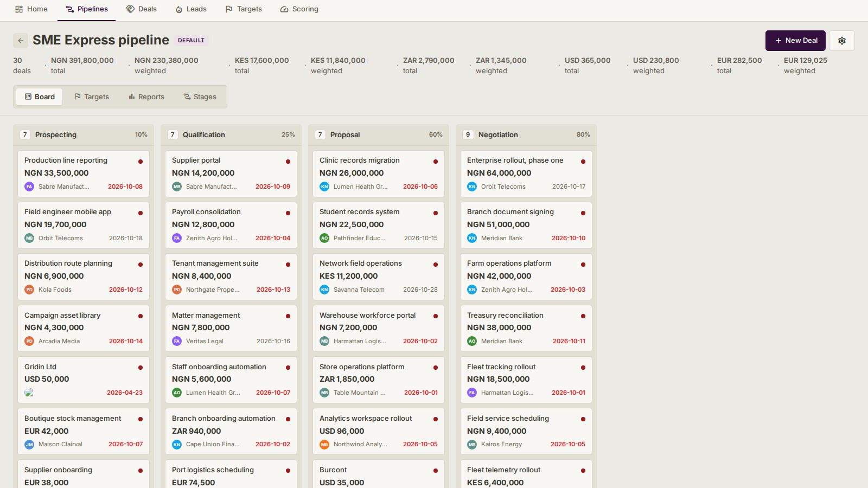The width and height of the screenshot is (868, 488).
Task: Click the DEFAULT badge beside pipeline title
Action: (191, 40)
